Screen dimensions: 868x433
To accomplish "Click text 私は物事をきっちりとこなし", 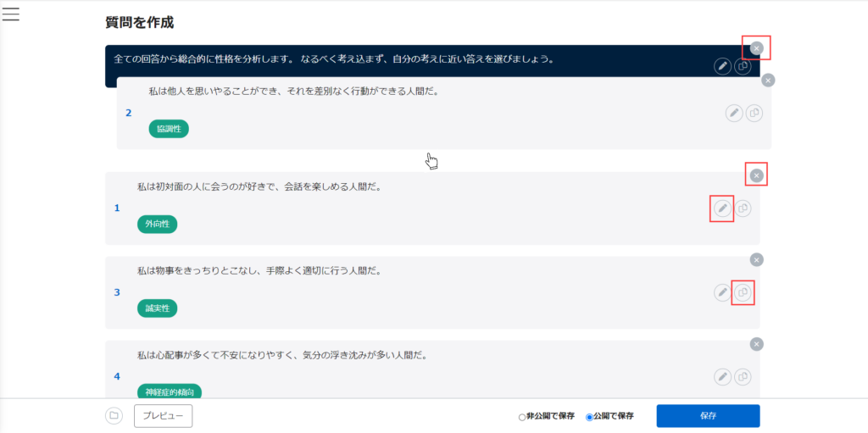I will pyautogui.click(x=199, y=271).
